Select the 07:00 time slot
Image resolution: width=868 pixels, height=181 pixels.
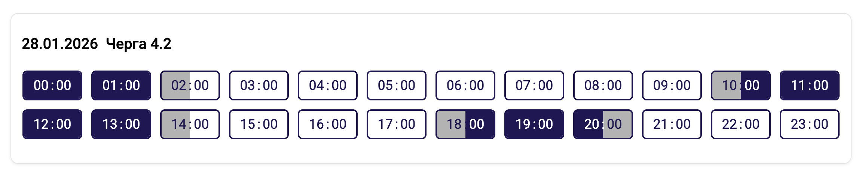(x=534, y=85)
